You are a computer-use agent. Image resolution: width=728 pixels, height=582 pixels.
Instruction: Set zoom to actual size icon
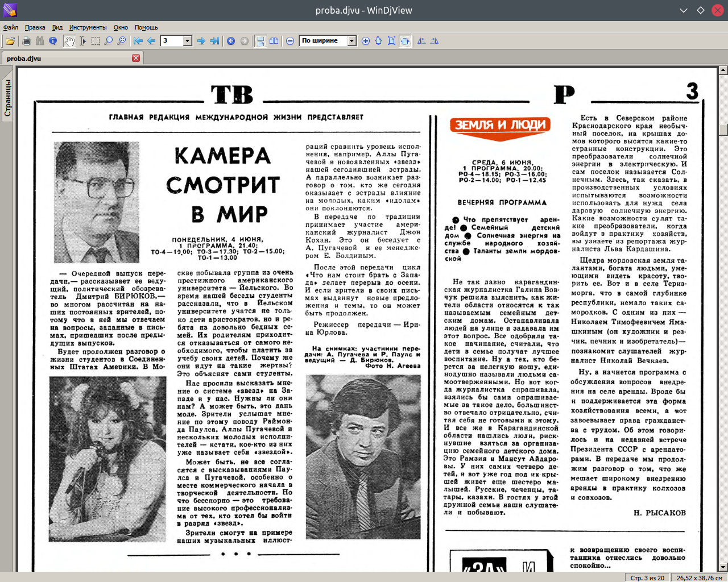coord(379,41)
